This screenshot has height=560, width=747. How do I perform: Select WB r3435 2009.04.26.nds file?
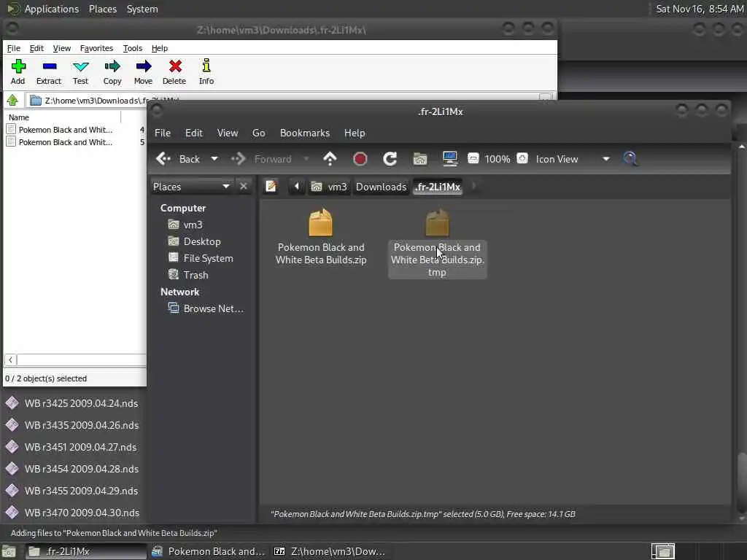[72, 425]
